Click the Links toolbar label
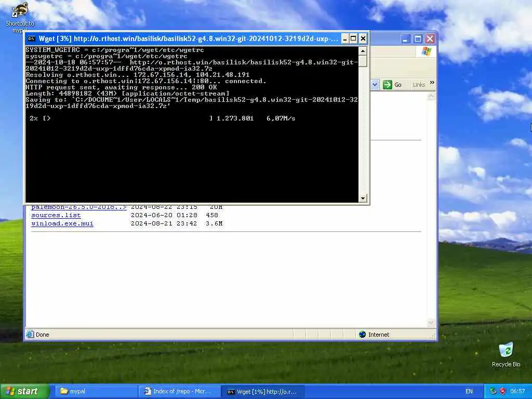Screen dimensions: 532x399 point(419,85)
